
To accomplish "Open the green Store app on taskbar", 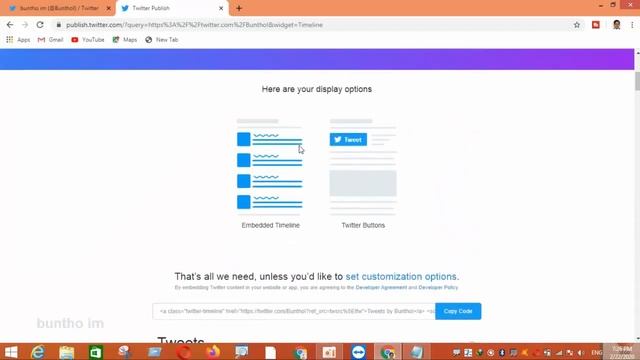I will (x=96, y=352).
